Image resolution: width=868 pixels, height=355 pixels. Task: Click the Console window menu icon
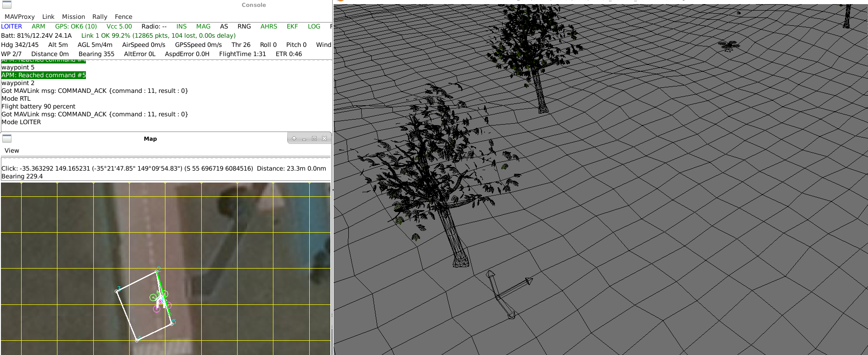click(x=6, y=5)
